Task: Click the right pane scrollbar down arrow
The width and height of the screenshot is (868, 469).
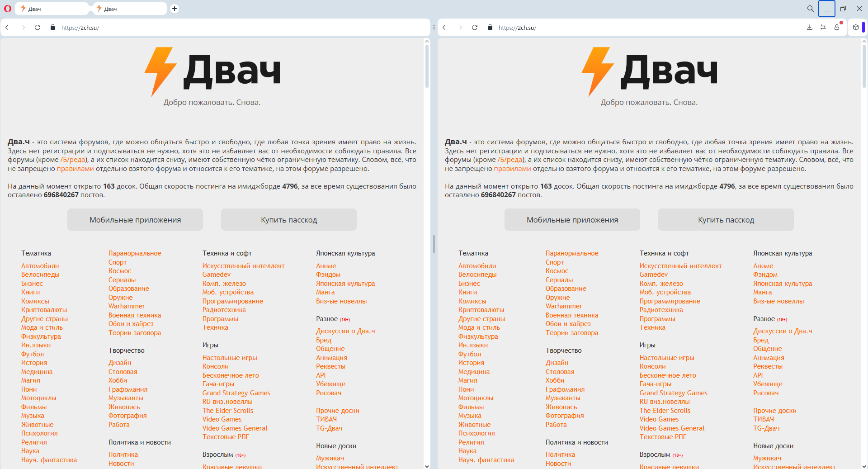Action: pyautogui.click(x=864, y=466)
